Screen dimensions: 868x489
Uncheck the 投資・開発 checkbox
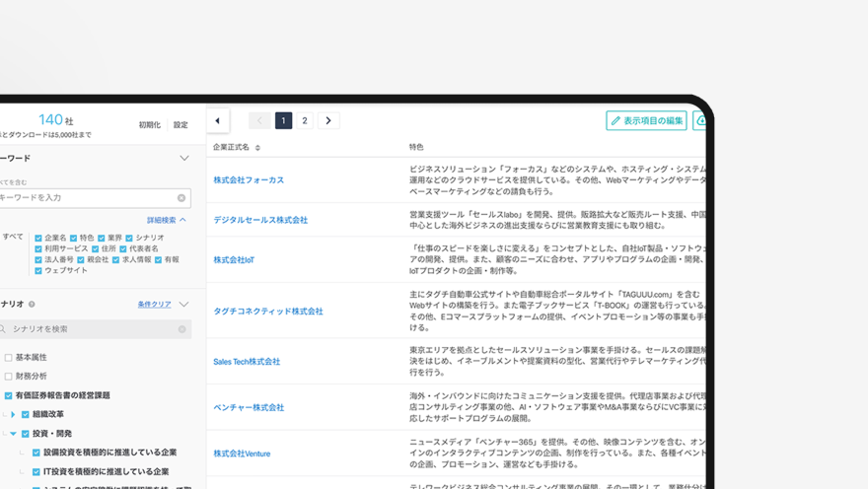click(x=25, y=434)
